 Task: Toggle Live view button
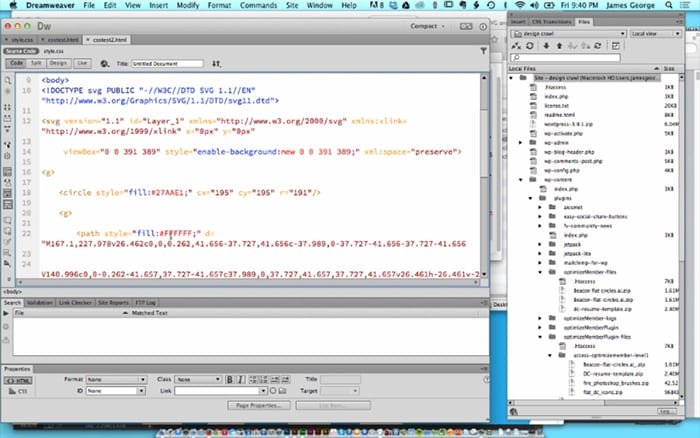(82, 63)
